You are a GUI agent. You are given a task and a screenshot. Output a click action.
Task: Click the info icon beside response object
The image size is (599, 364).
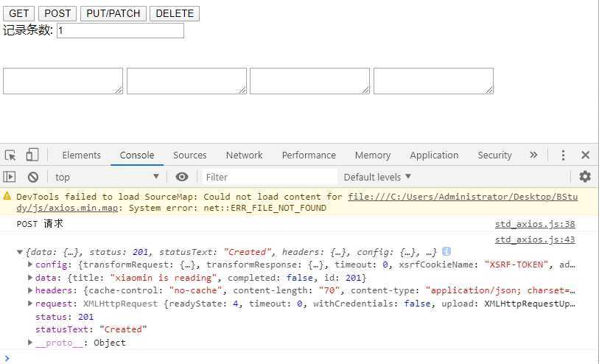[x=446, y=252]
